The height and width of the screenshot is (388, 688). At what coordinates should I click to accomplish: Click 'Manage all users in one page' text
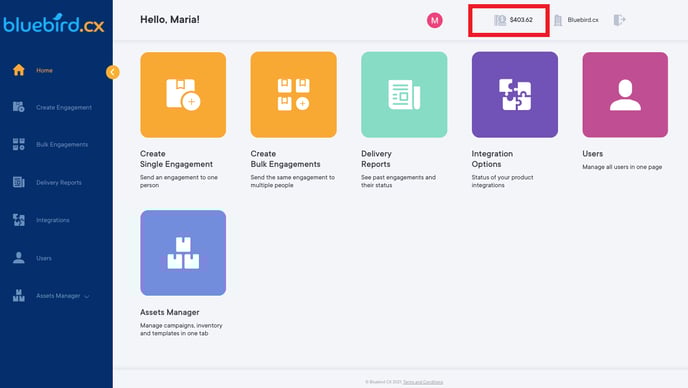pos(622,167)
